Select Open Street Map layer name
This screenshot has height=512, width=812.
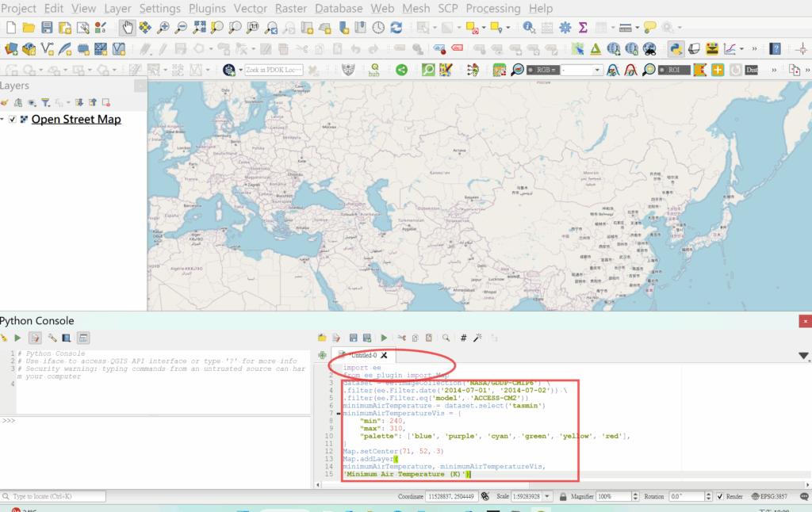point(76,120)
